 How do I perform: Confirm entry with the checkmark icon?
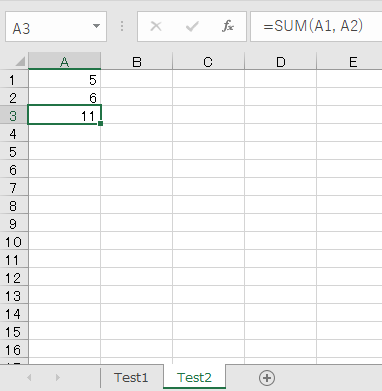pyautogui.click(x=192, y=26)
